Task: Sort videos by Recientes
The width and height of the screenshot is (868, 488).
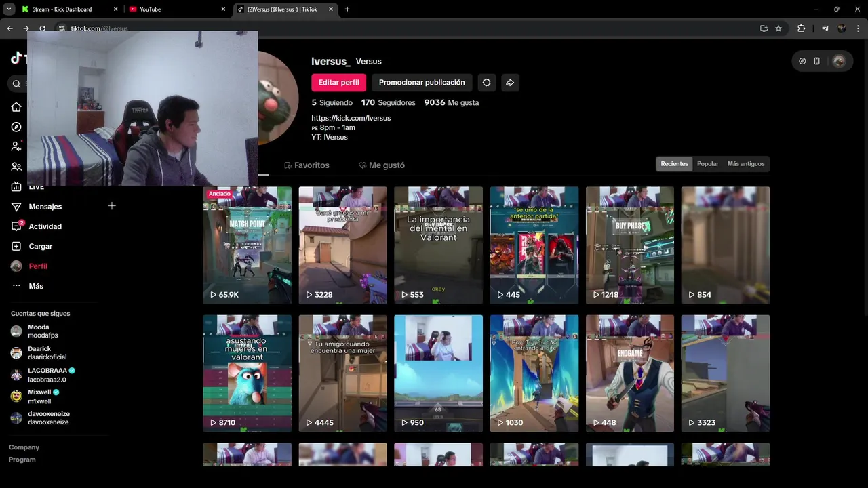Action: tap(675, 164)
